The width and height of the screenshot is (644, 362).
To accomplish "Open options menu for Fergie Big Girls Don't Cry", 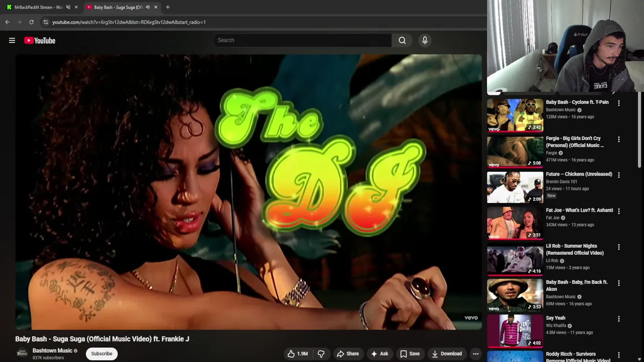I will pyautogui.click(x=619, y=139).
